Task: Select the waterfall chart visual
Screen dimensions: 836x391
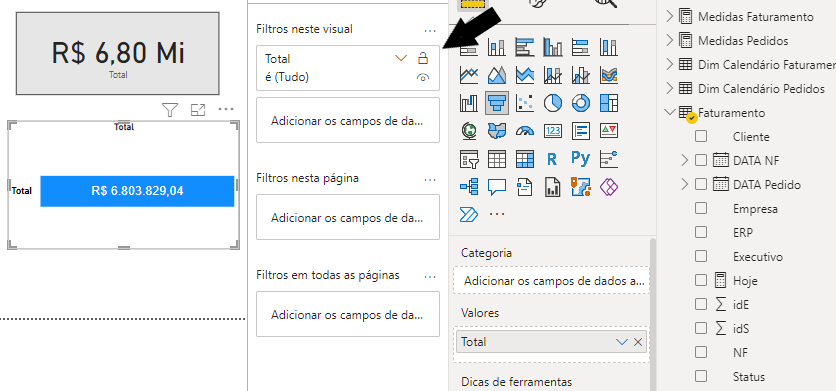Action: [x=469, y=102]
